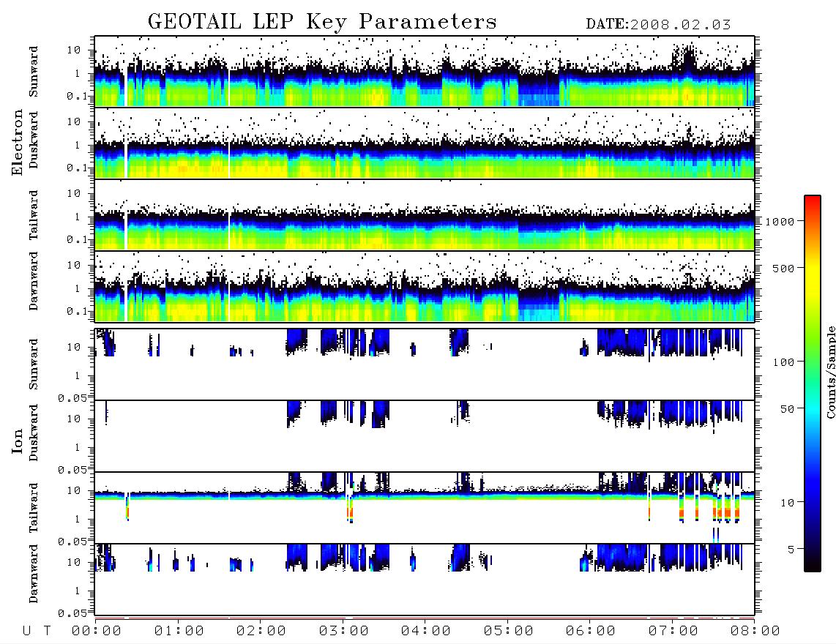Viewport: 836px width, 644px height.
Task: Click the Ion Sunward row label
Action: click(x=34, y=364)
